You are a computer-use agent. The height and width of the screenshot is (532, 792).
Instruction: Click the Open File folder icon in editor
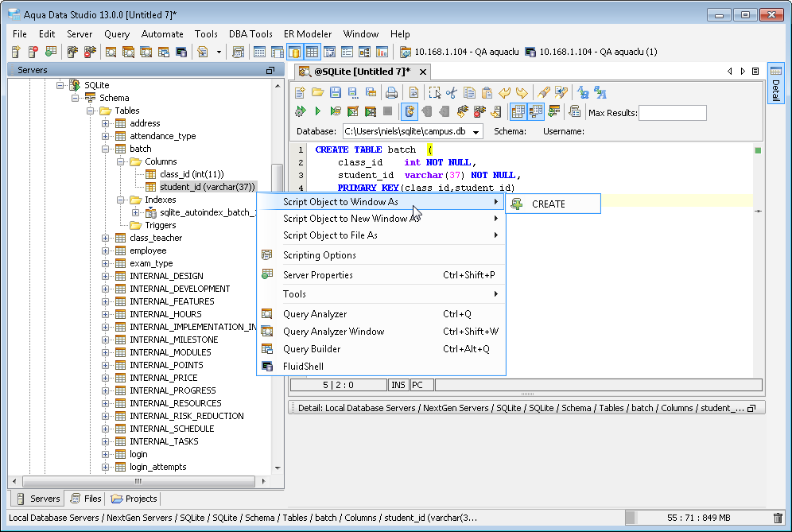coord(318,92)
